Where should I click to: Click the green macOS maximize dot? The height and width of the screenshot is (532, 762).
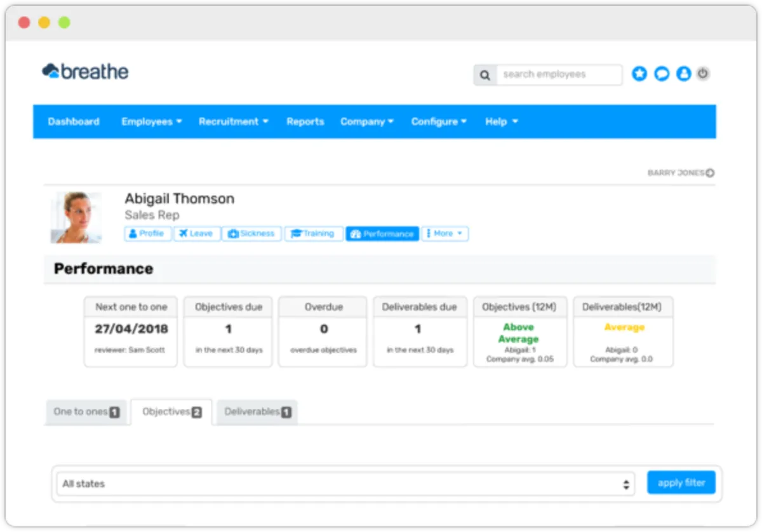pyautogui.click(x=64, y=22)
